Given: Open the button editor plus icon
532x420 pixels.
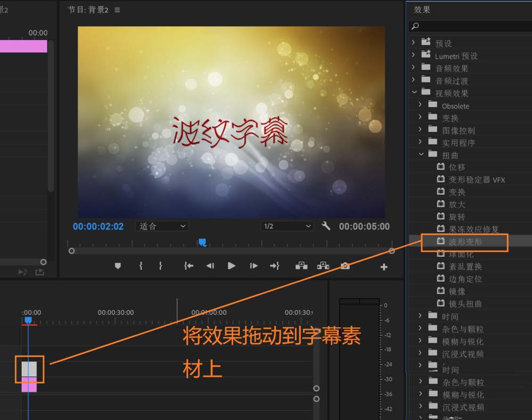Looking at the screenshot, I should [384, 267].
